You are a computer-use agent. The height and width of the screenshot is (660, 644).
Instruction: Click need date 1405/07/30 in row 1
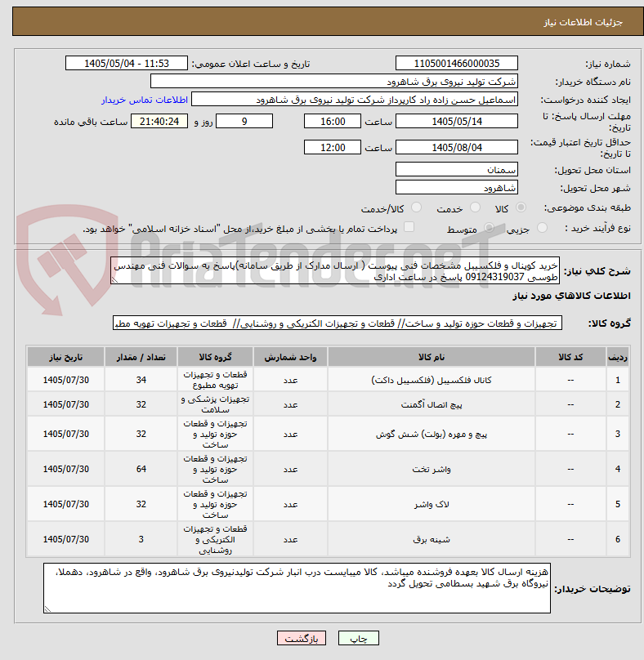(x=66, y=380)
